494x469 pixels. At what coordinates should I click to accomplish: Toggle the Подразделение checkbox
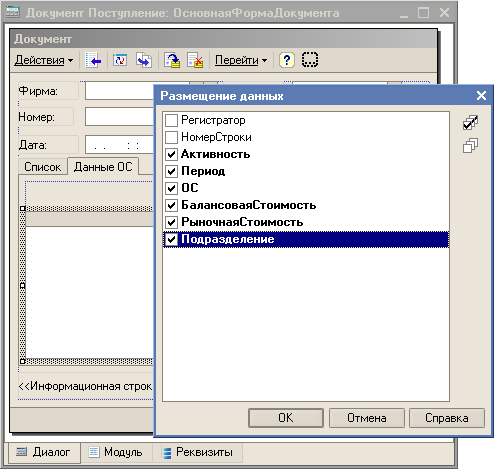171,239
